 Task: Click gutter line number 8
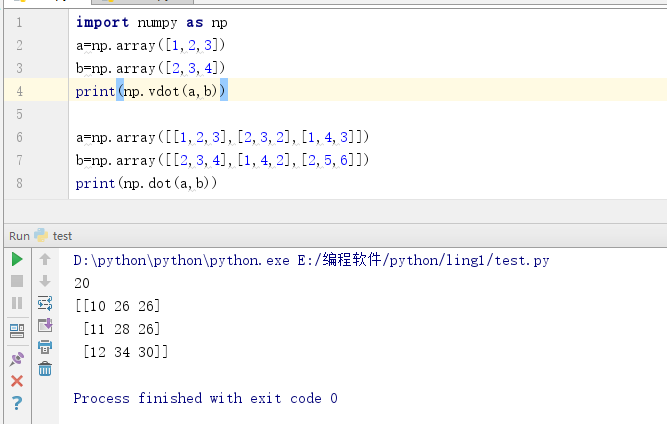coord(19,183)
